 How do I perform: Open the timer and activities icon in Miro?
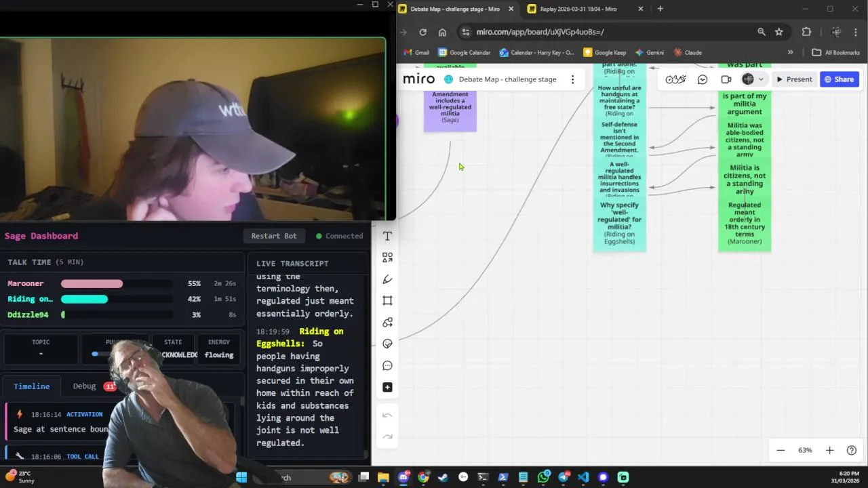[675, 79]
